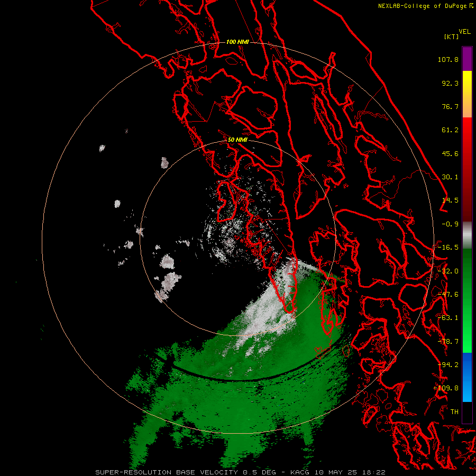Click the 76.7 legend value
This screenshot has height=476, width=476.
[450, 106]
